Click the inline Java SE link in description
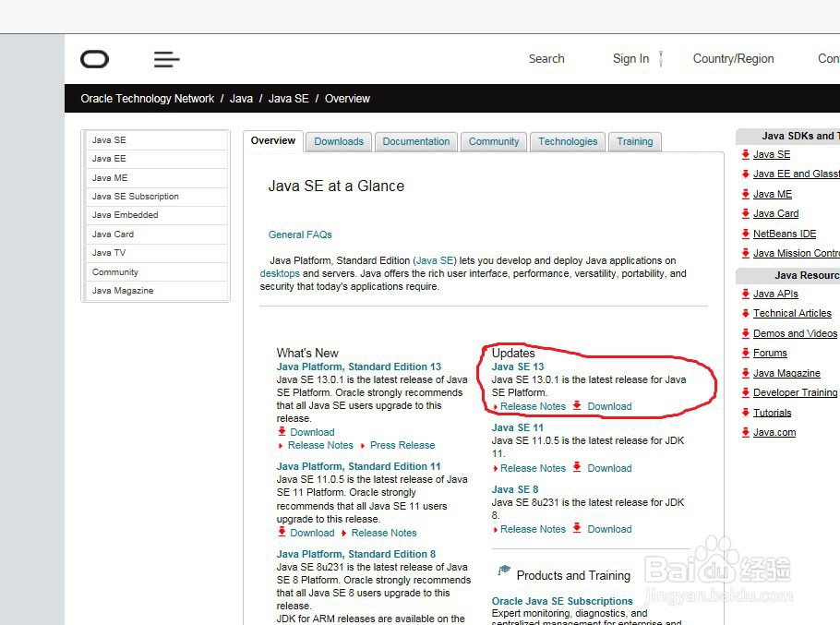840x625 pixels. pos(435,261)
